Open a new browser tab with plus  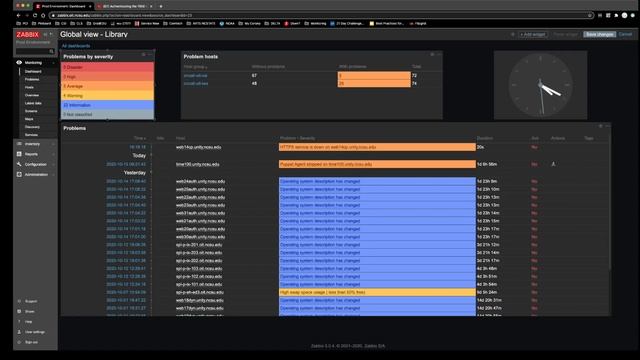pyautogui.click(x=161, y=7)
